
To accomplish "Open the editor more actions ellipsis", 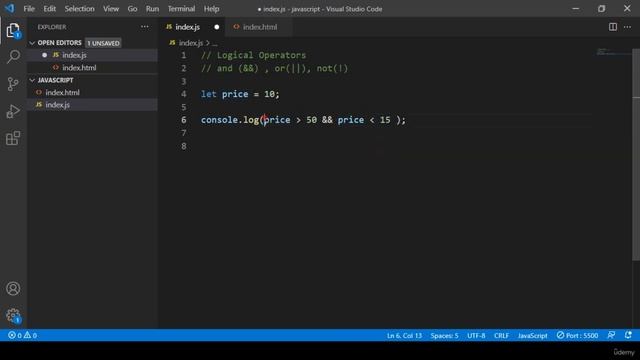I will coord(627,27).
